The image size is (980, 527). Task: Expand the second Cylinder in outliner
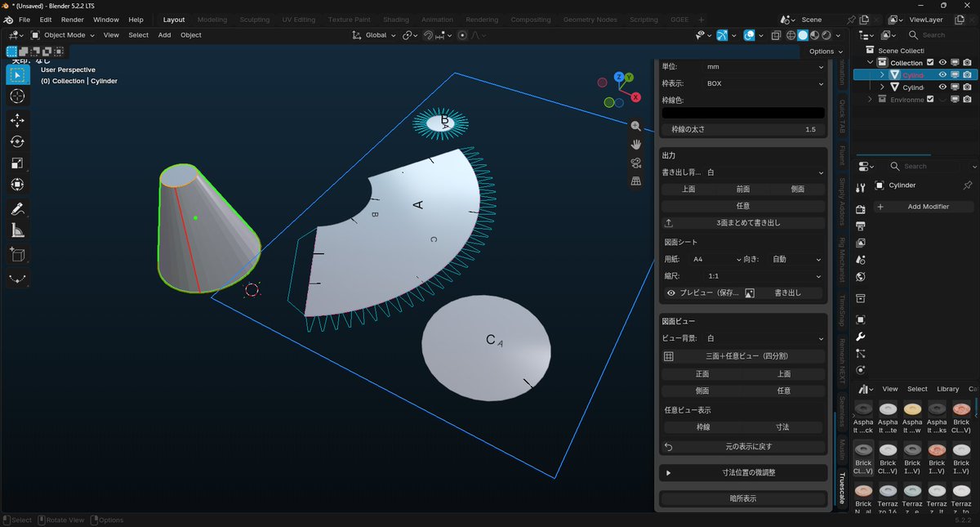tap(882, 87)
